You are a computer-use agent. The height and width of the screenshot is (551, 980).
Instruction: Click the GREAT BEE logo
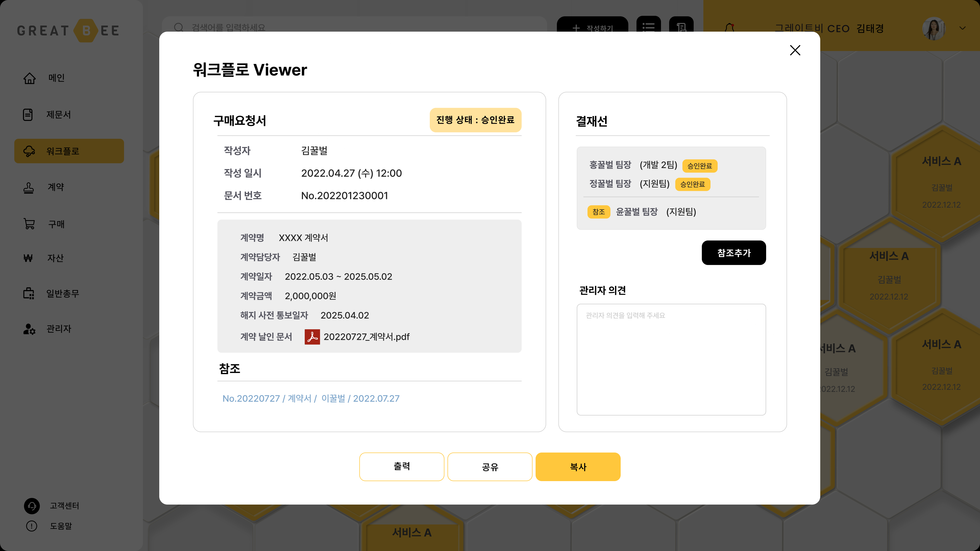pyautogui.click(x=68, y=30)
